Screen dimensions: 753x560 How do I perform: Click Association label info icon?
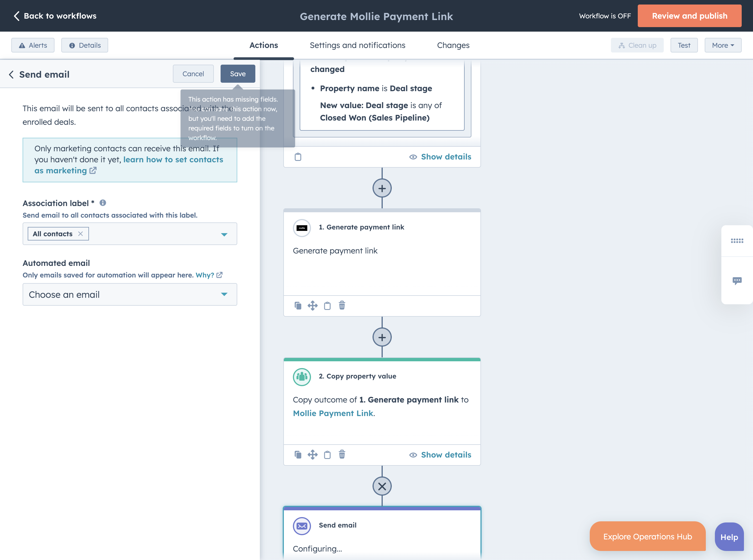click(103, 203)
